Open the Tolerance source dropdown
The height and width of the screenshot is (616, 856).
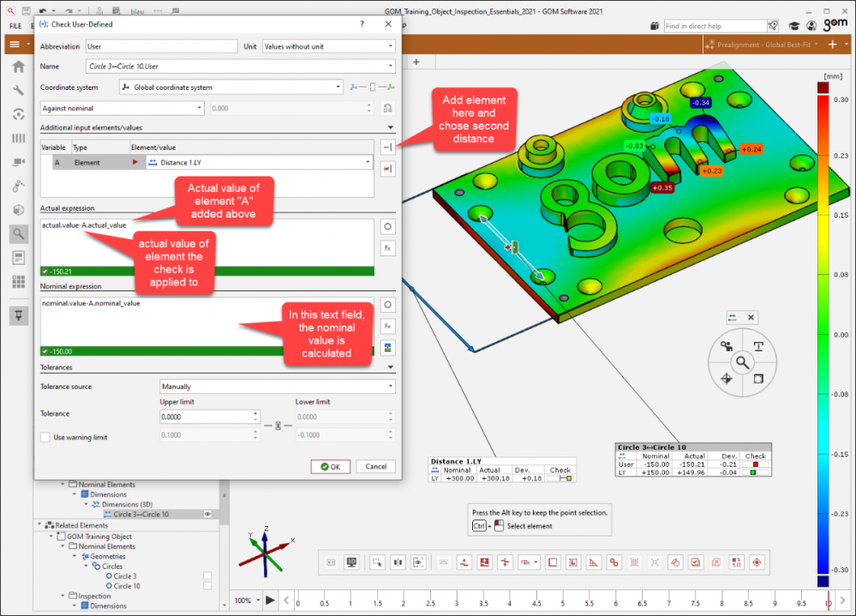[278, 386]
